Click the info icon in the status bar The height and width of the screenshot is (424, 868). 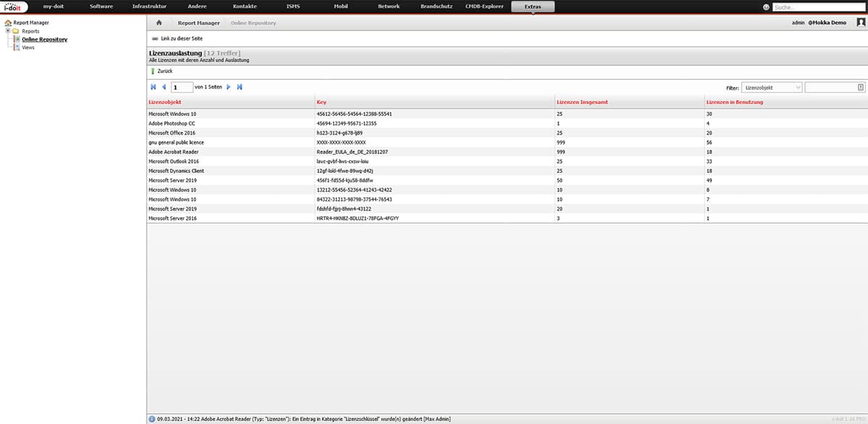click(x=151, y=418)
